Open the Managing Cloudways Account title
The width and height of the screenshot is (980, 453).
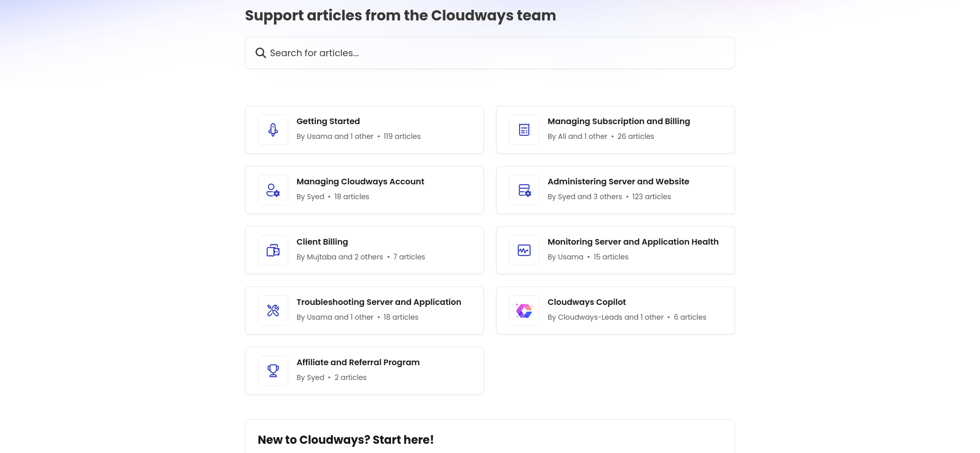[360, 182]
